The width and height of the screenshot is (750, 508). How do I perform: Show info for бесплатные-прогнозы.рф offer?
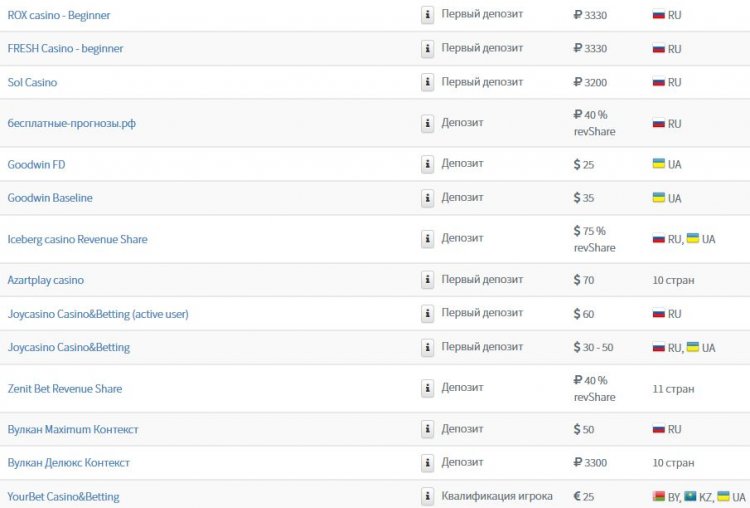click(427, 123)
